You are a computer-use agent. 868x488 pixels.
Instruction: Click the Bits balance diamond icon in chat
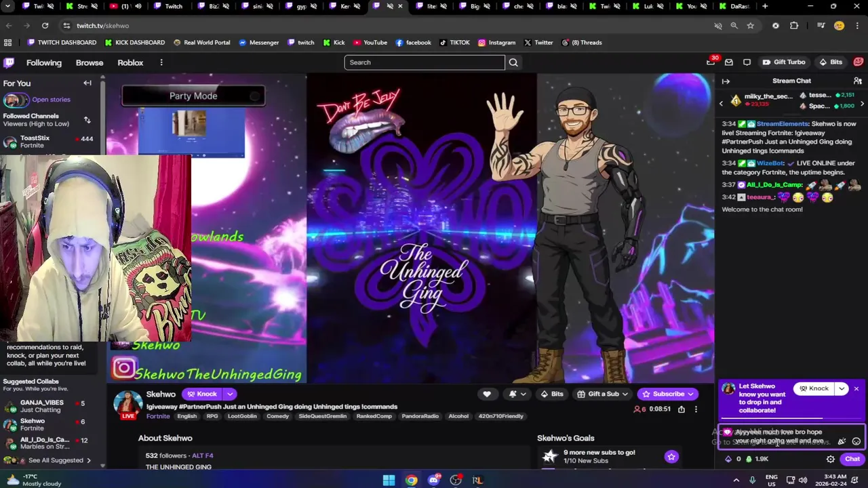[x=728, y=459]
